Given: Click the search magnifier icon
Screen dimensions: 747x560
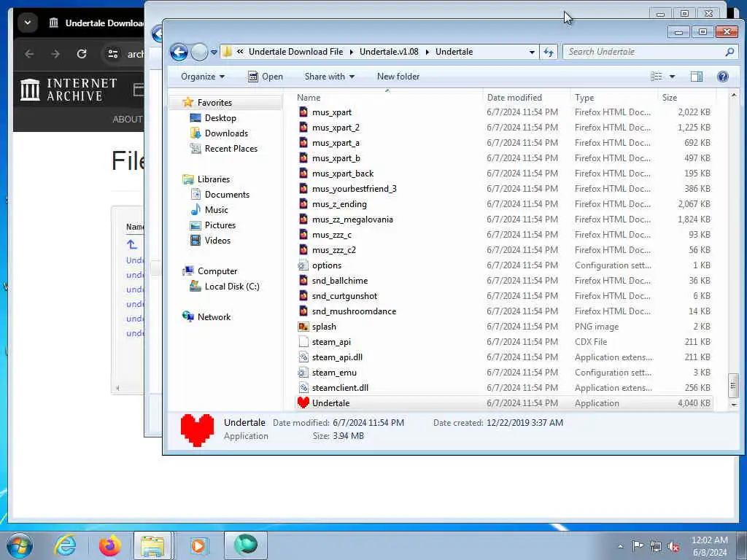Looking at the screenshot, I should (x=729, y=52).
